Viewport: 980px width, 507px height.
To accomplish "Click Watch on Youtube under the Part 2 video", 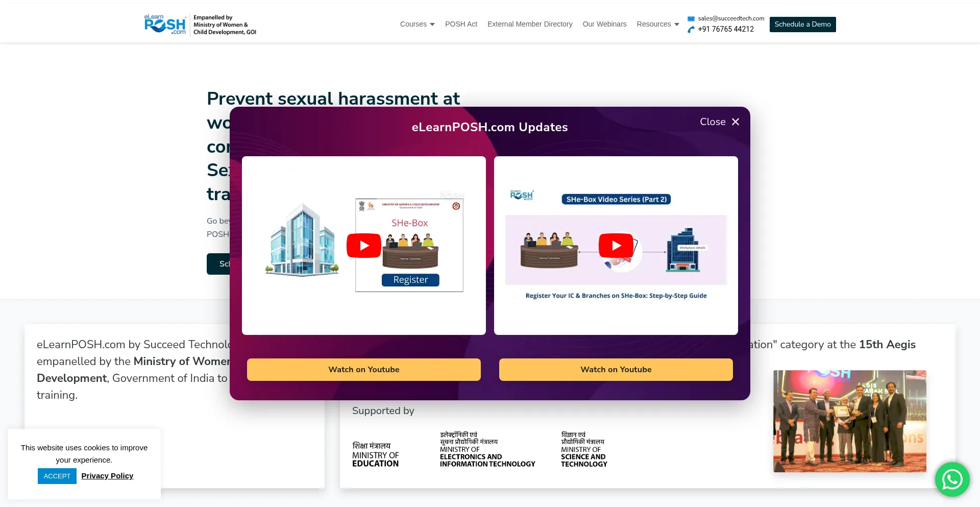I will (x=616, y=370).
